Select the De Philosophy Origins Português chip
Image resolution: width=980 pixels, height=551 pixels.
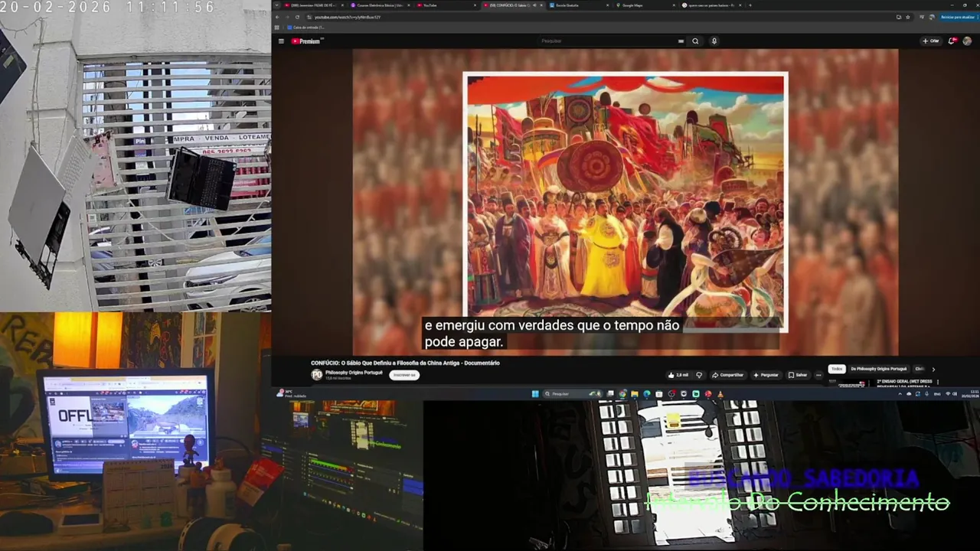[879, 369]
